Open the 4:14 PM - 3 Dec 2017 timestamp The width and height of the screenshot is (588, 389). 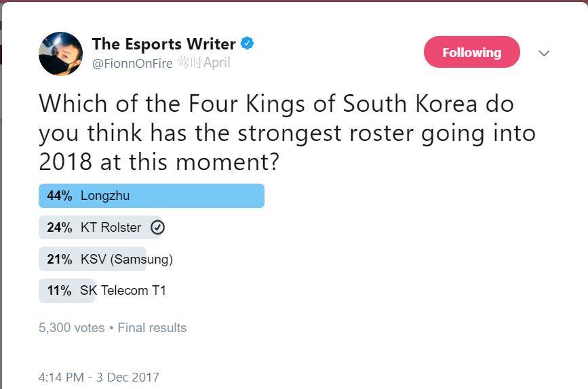click(x=99, y=377)
